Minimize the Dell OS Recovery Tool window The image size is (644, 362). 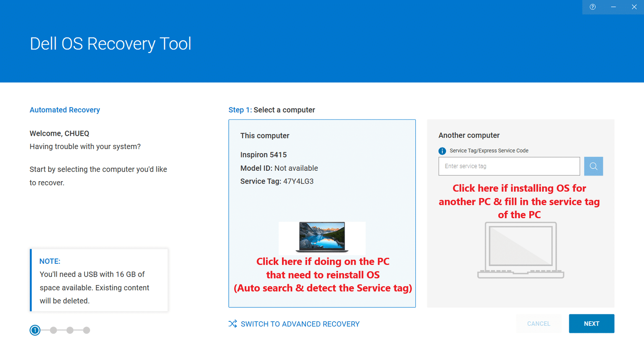tap(613, 7)
